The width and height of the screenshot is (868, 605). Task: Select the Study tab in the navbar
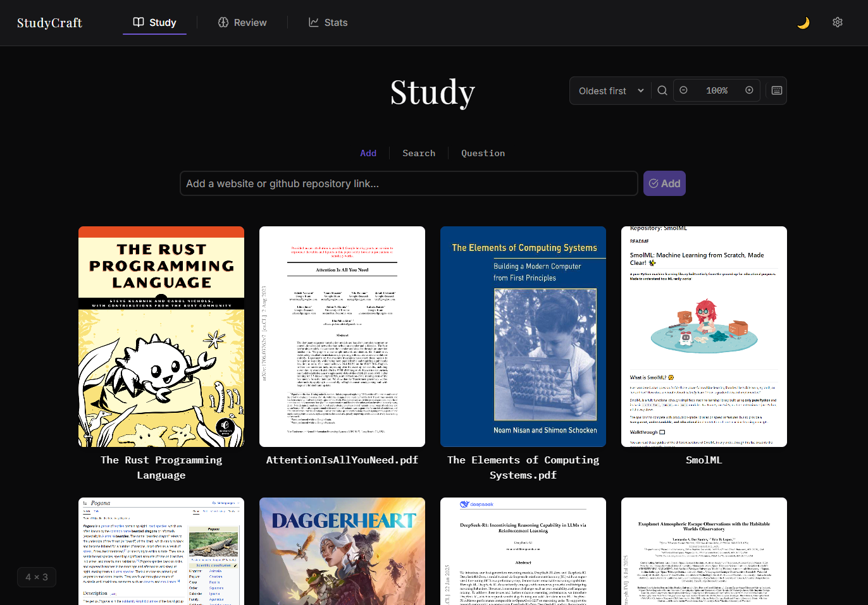tap(154, 23)
